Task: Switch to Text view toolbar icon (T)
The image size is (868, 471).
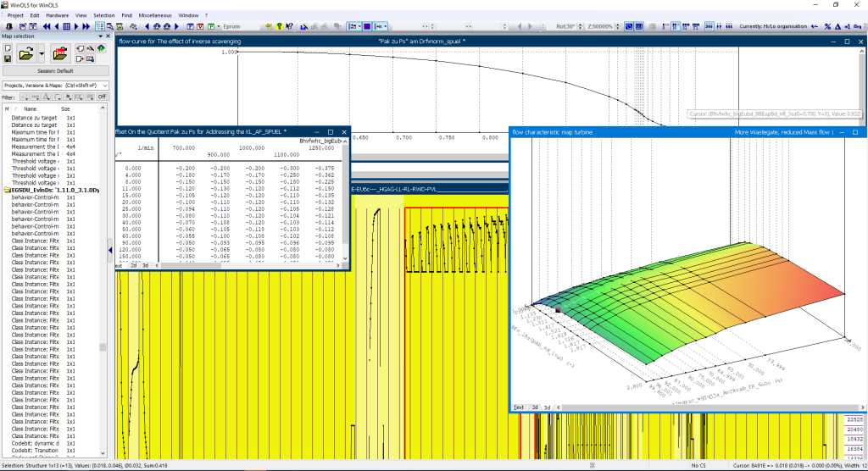Action: pos(190,26)
